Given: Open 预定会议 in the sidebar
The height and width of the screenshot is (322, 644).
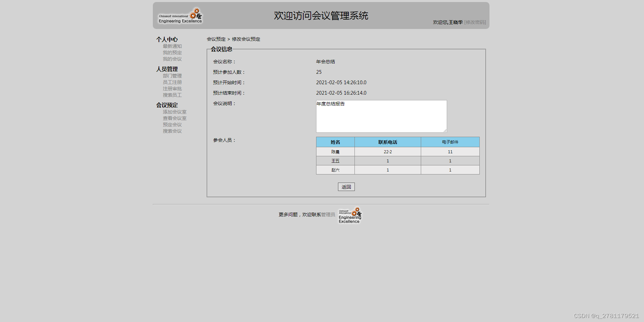Looking at the screenshot, I should coord(172,125).
